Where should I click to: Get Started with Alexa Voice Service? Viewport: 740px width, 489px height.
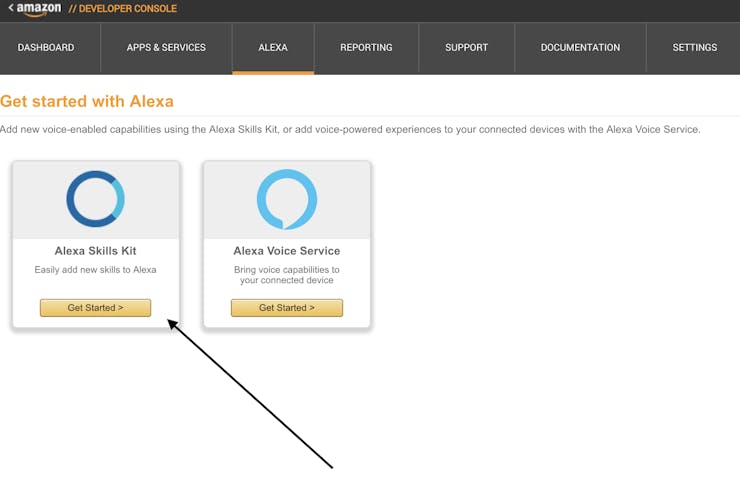pos(286,308)
